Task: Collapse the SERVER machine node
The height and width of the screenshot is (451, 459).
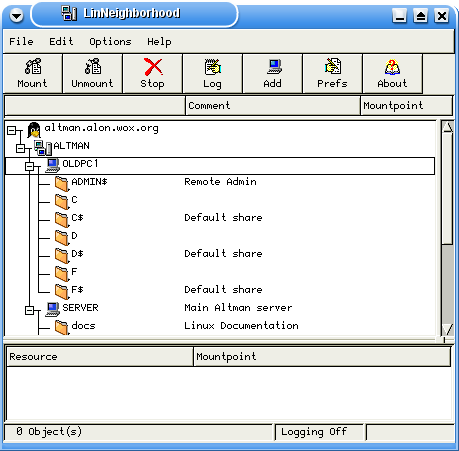Action: (x=29, y=310)
